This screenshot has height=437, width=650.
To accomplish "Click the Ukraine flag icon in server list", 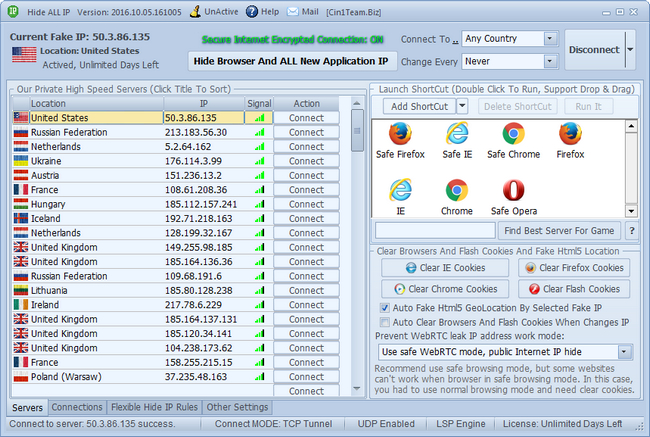I will click(x=21, y=161).
